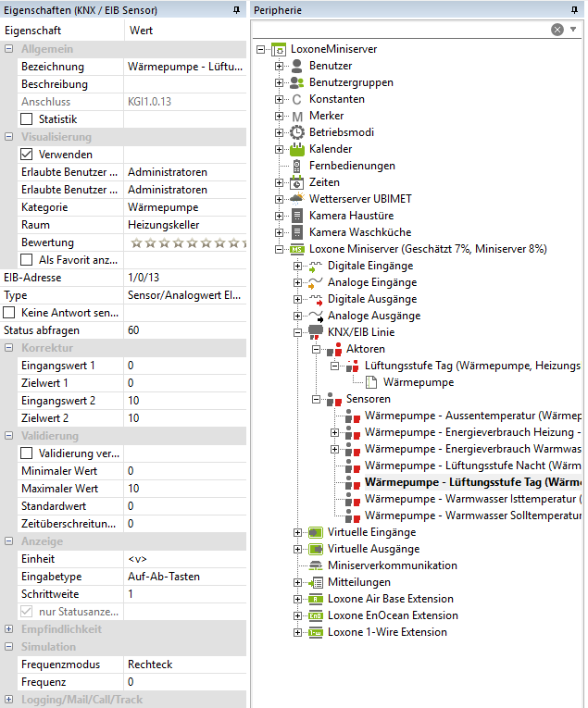Collapse the LoxoneMiniserver root node

coord(260,49)
